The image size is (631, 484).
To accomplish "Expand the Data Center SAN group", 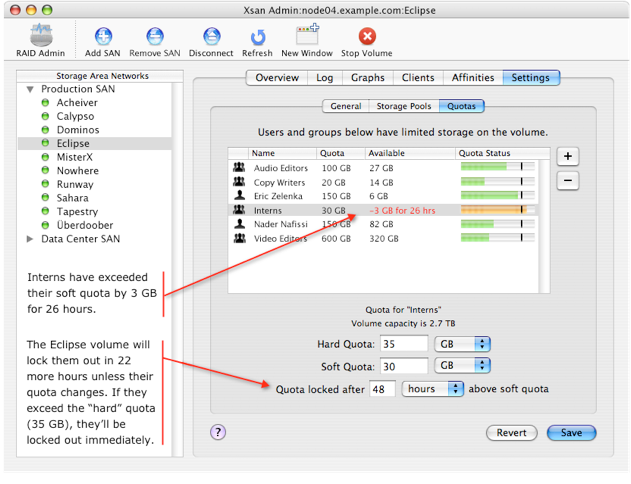I will (30, 239).
